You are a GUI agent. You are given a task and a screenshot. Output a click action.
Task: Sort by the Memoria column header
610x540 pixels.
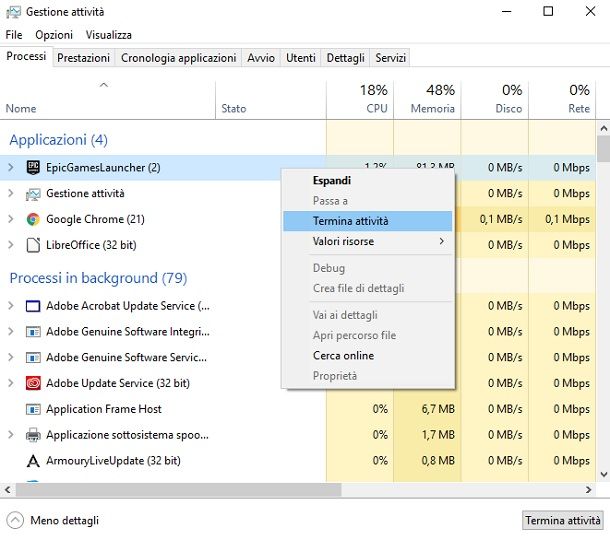point(427,100)
